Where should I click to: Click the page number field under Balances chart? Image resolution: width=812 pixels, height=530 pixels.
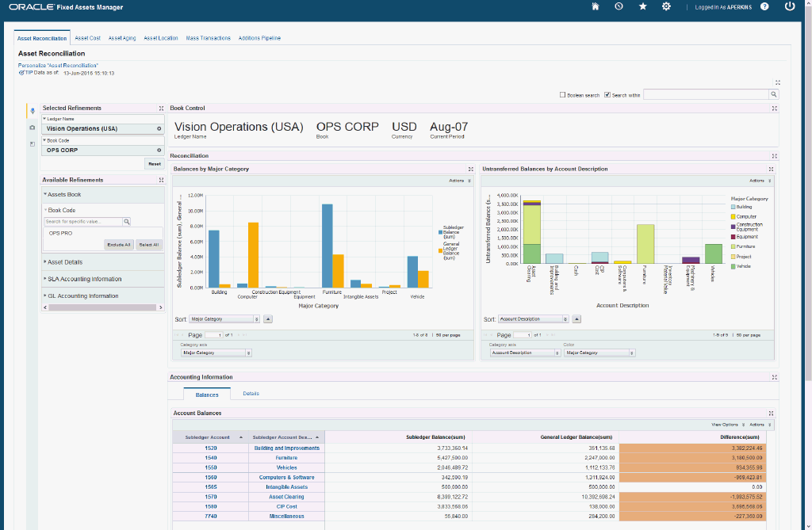214,335
